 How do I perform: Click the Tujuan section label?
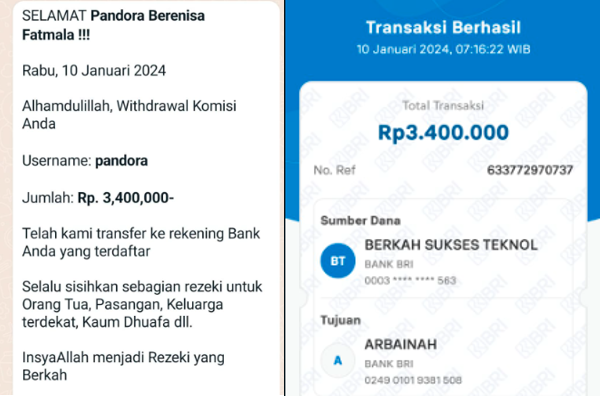point(341,320)
